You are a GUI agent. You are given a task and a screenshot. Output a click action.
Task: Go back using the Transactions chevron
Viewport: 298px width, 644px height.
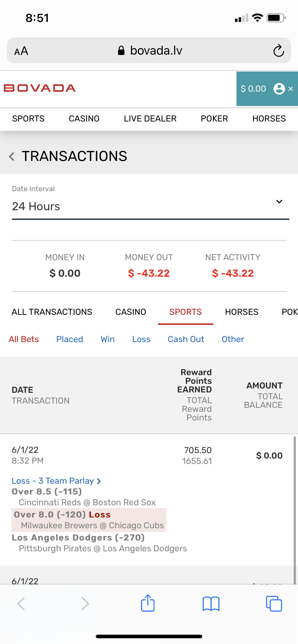[12, 156]
